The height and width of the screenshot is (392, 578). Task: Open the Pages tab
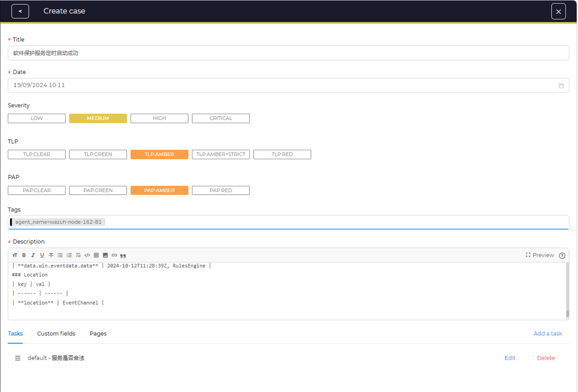tap(98, 333)
